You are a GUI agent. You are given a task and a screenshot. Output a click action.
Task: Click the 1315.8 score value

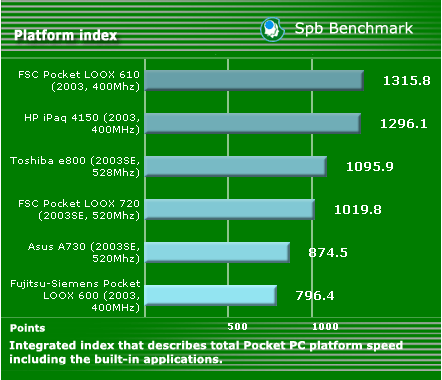(x=407, y=81)
